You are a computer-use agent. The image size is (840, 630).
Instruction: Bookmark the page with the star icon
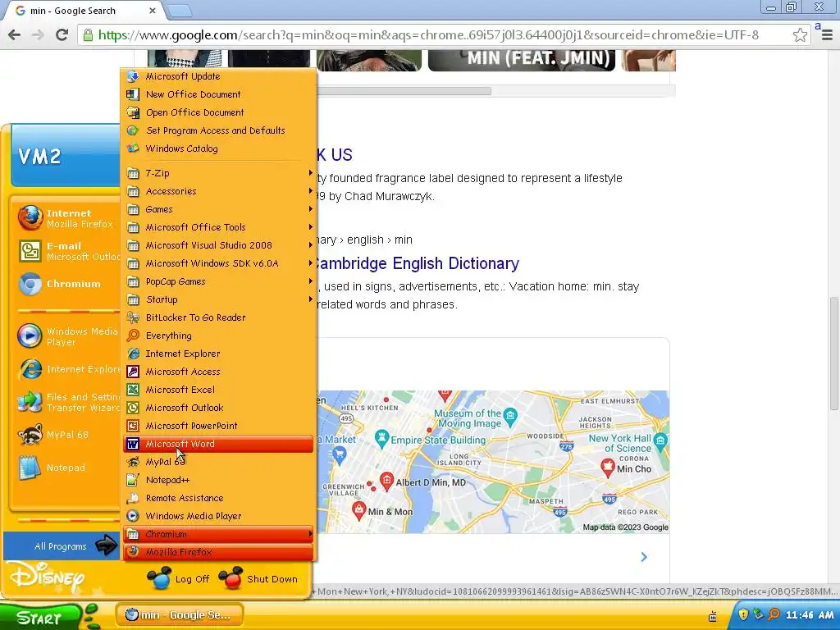pos(800,35)
